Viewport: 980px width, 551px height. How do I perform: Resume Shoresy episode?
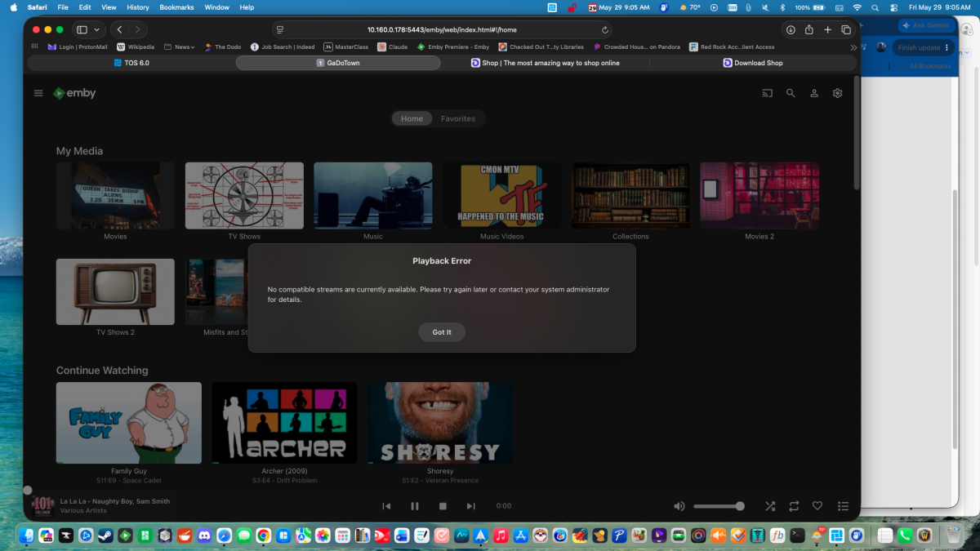coord(440,423)
